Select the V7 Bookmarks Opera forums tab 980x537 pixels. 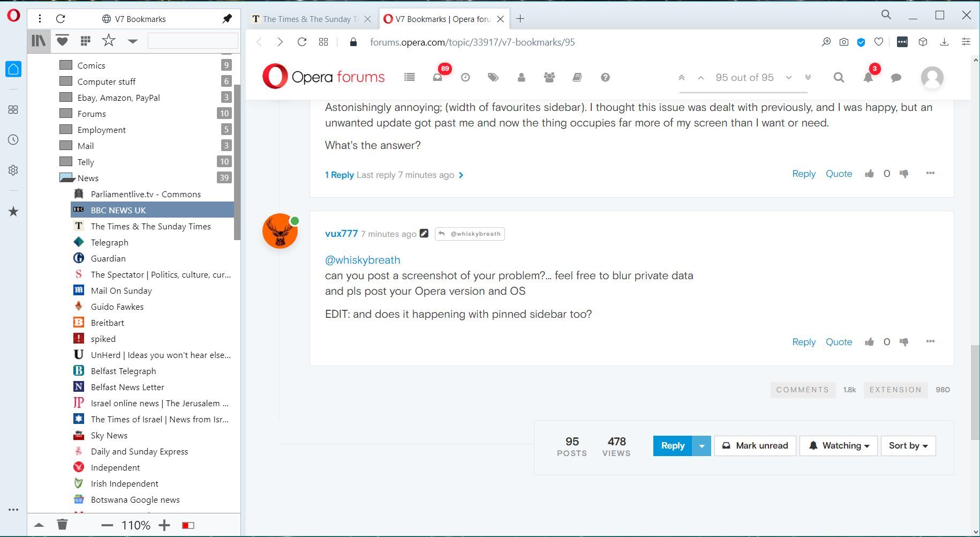point(443,19)
